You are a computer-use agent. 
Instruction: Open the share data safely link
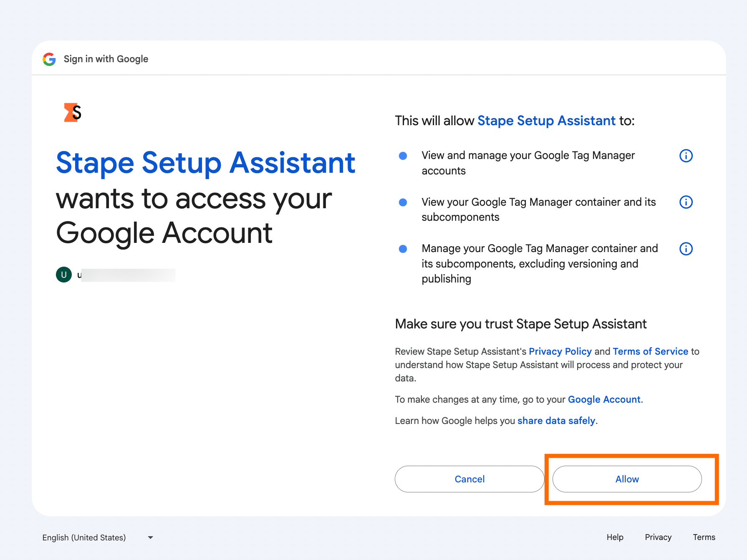[x=556, y=421]
